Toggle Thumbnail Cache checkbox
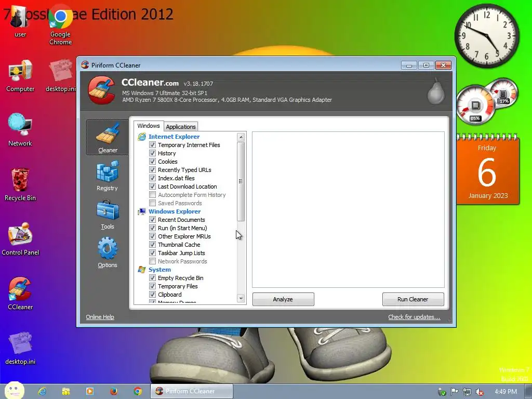Screen dimensions: 532x399 [x=152, y=245]
